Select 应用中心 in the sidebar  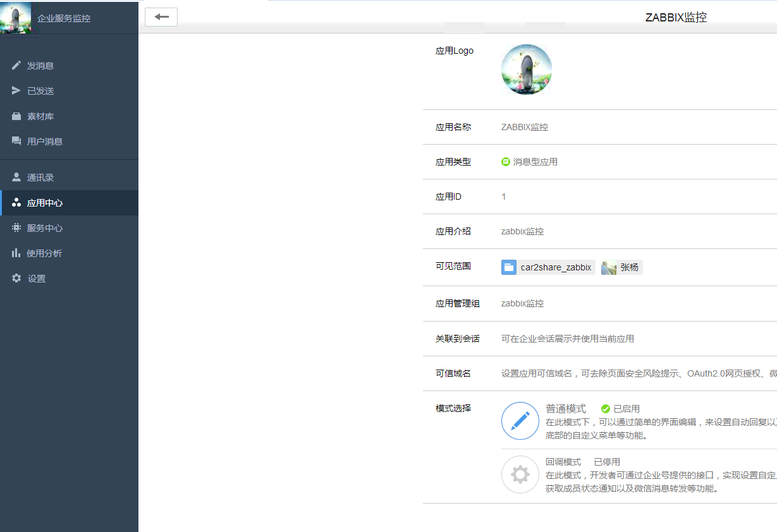coord(44,203)
